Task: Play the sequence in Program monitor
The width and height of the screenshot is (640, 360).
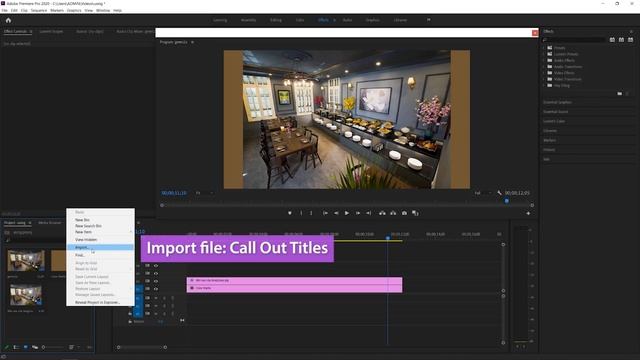Action: [347, 213]
